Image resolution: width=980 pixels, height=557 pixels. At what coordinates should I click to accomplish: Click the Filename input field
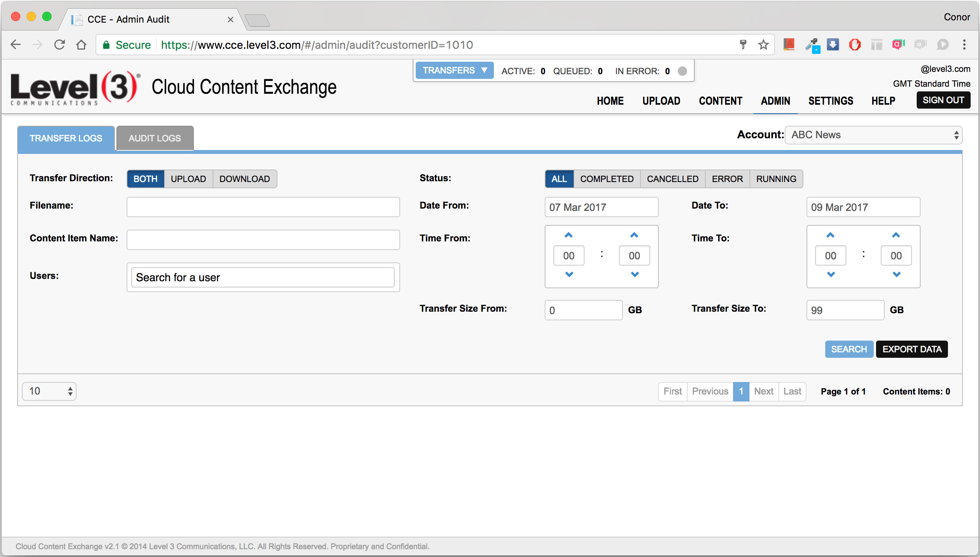click(263, 207)
